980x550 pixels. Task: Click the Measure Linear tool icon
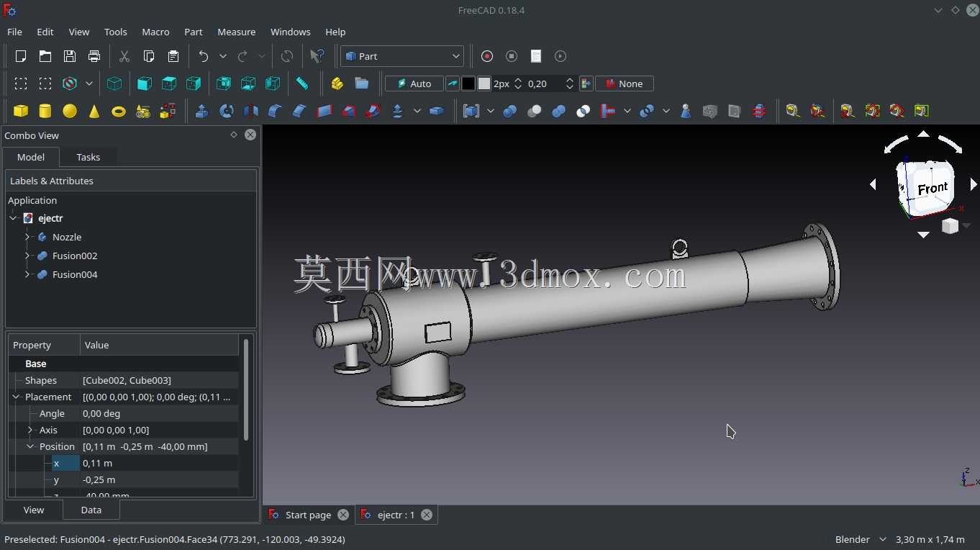[793, 111]
